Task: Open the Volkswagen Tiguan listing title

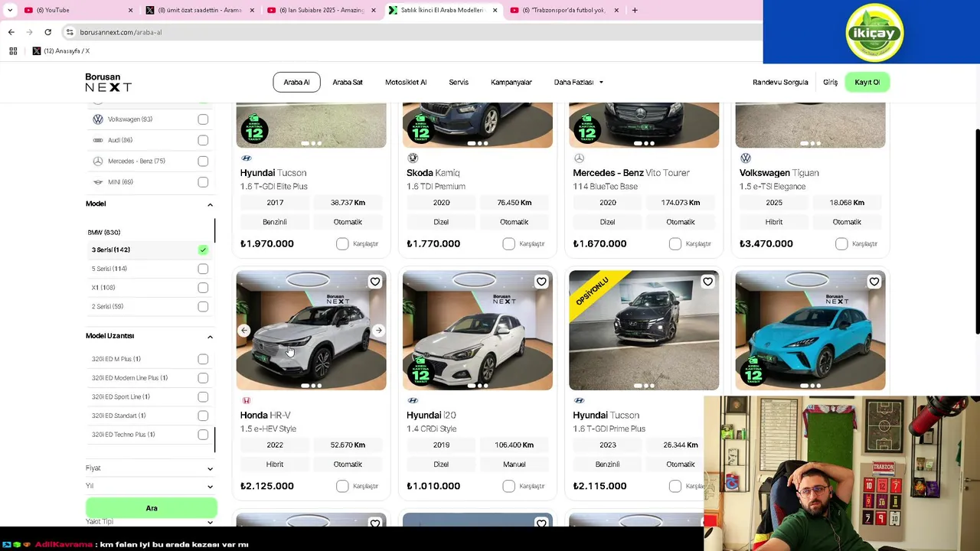Action: point(779,173)
